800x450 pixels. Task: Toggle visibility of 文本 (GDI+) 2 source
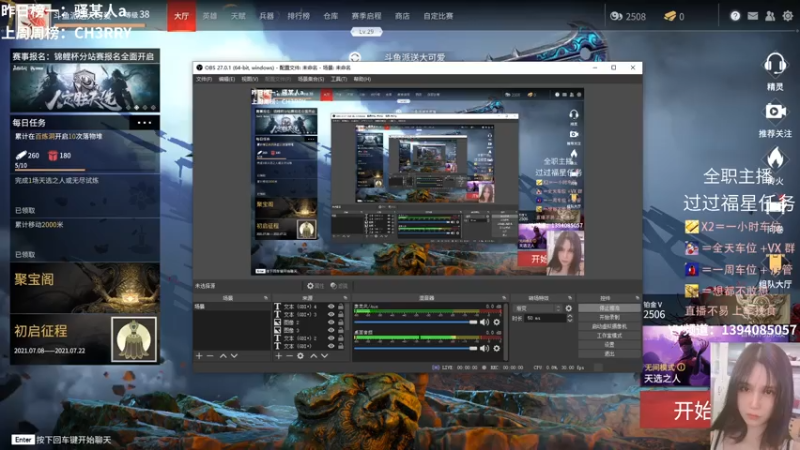331,338
